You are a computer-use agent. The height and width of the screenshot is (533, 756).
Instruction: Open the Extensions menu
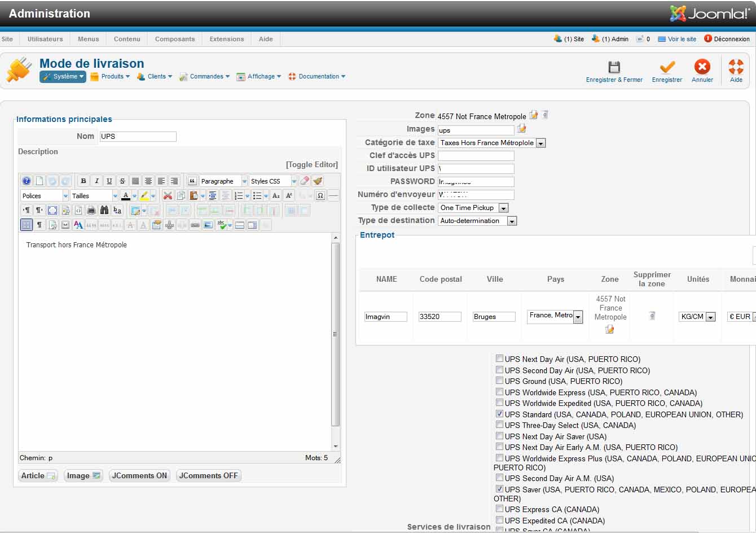tap(227, 39)
